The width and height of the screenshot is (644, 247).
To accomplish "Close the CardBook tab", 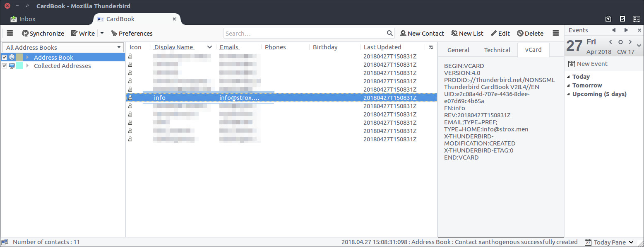I will coord(174,19).
